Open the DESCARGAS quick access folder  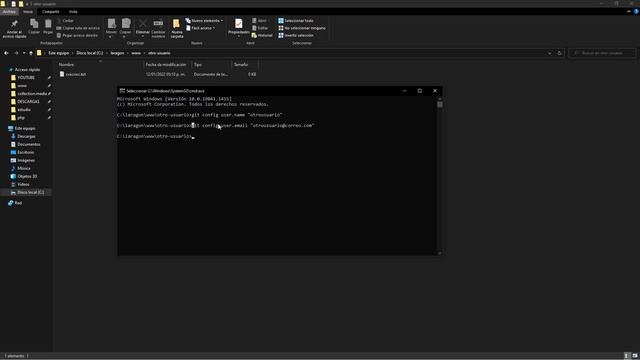[28, 102]
